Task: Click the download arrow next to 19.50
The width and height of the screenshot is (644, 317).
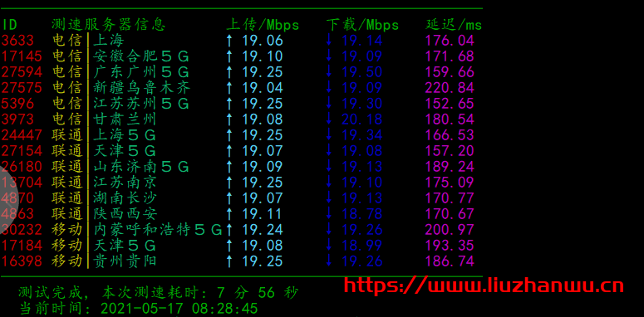Action: [x=329, y=71]
